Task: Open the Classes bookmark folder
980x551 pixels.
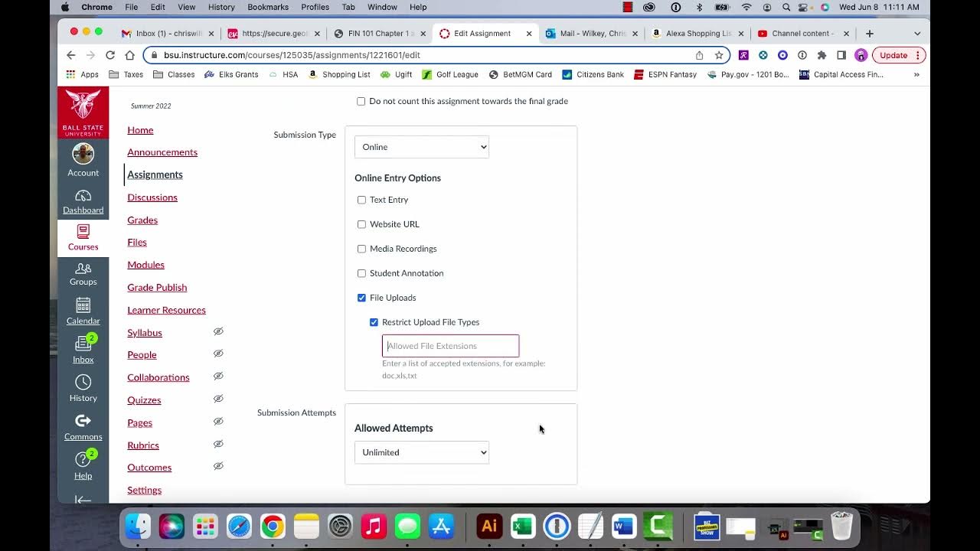Action: click(x=174, y=74)
